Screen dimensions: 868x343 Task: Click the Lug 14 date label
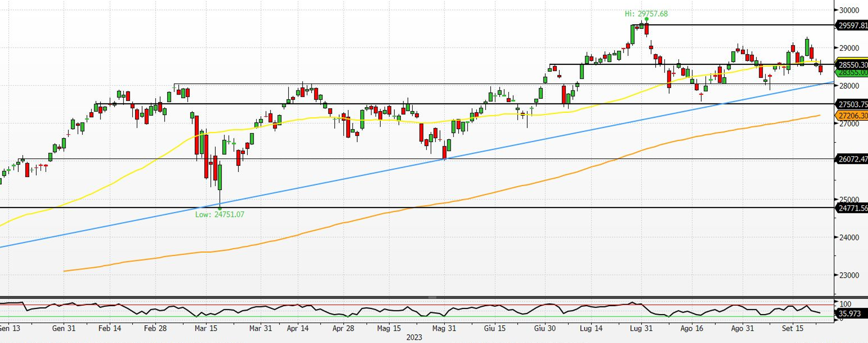(591, 328)
